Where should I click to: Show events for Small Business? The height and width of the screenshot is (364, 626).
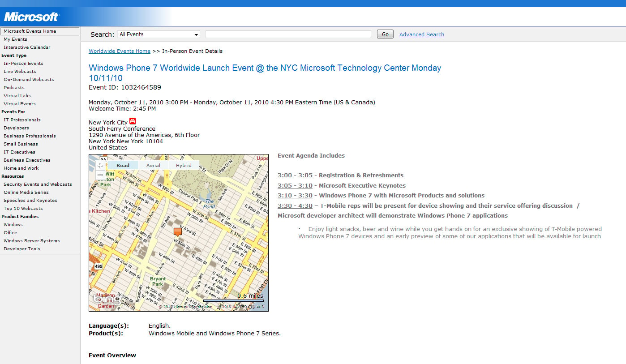pos(21,144)
